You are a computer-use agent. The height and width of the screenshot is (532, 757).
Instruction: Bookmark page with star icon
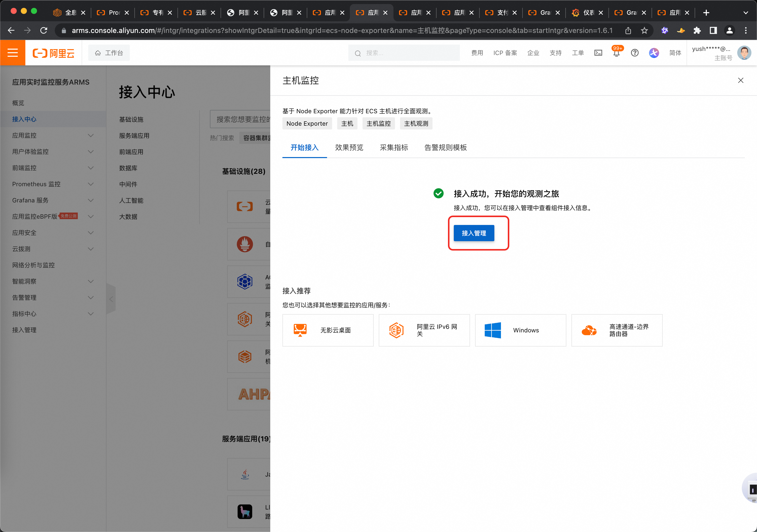coord(644,31)
